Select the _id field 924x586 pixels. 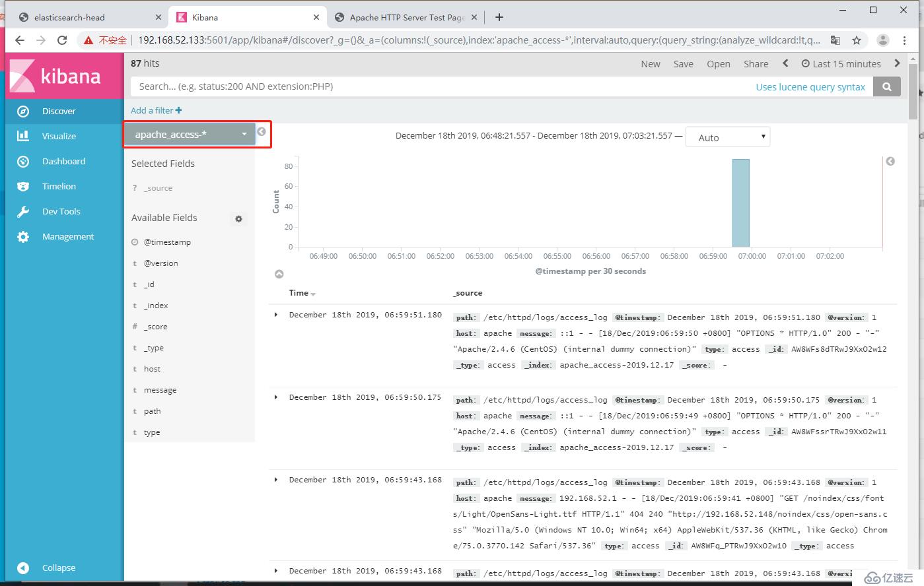tap(149, 284)
